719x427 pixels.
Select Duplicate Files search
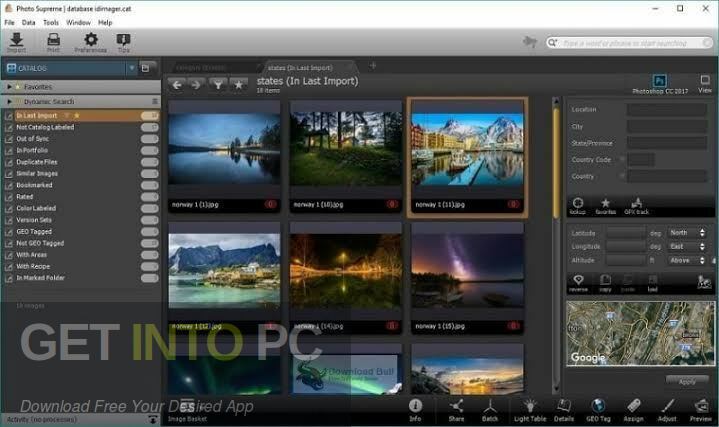point(81,162)
